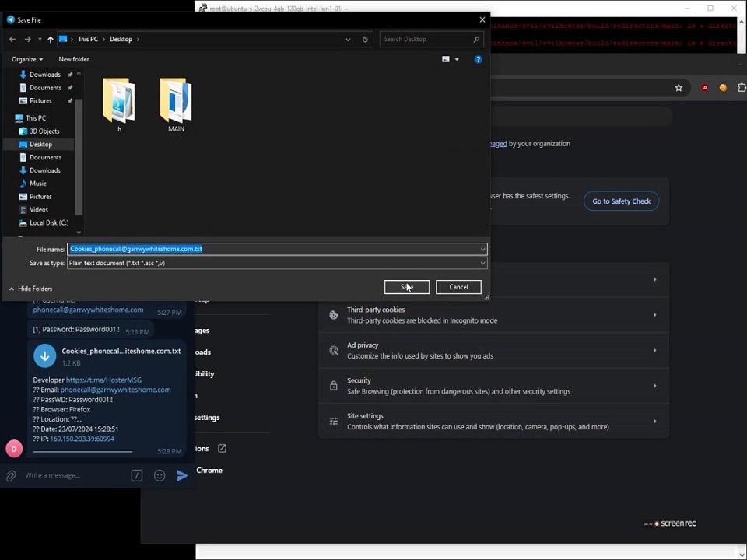Screen dimensions: 747x560
Task: Open Third-party cookies settings row
Action: coord(493,315)
